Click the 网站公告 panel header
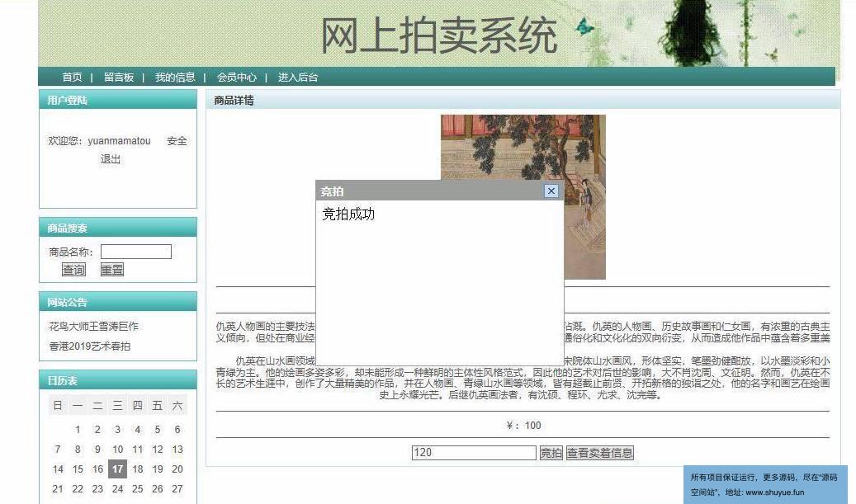856x504 pixels. pyautogui.click(x=118, y=302)
